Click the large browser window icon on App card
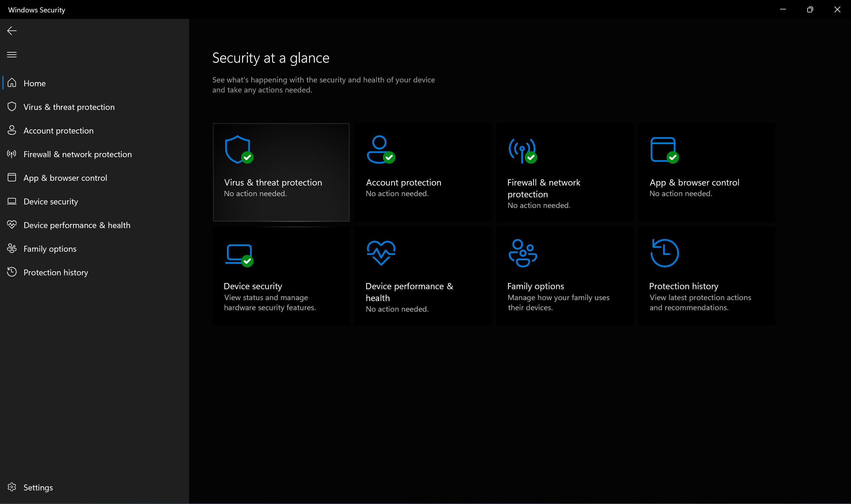The image size is (851, 504). click(x=665, y=150)
